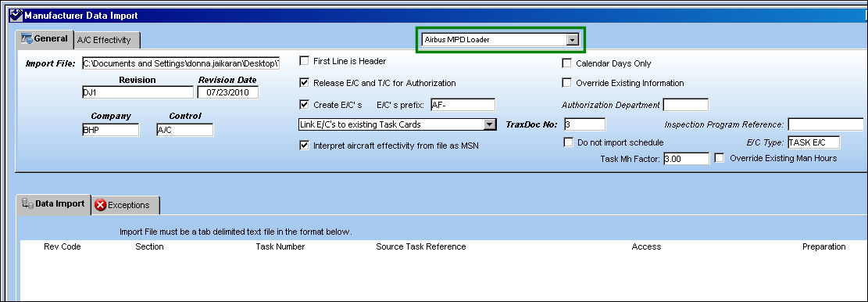Viewport: 868px width, 302px height.
Task: Click the tab delimited text file instruction
Action: pos(236,232)
